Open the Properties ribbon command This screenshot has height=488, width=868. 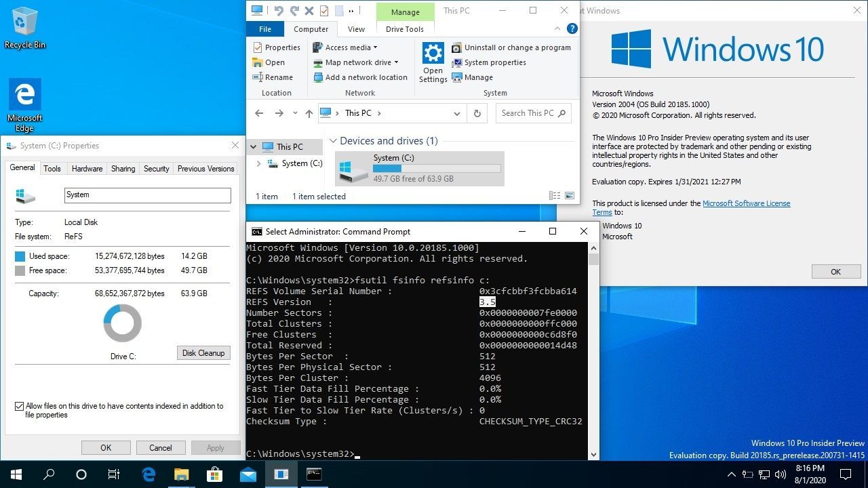277,47
